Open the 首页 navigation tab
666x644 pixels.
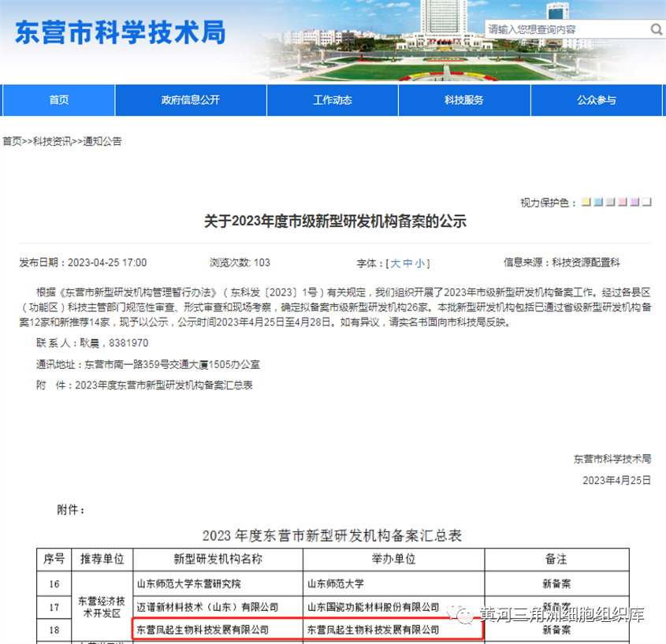click(58, 100)
